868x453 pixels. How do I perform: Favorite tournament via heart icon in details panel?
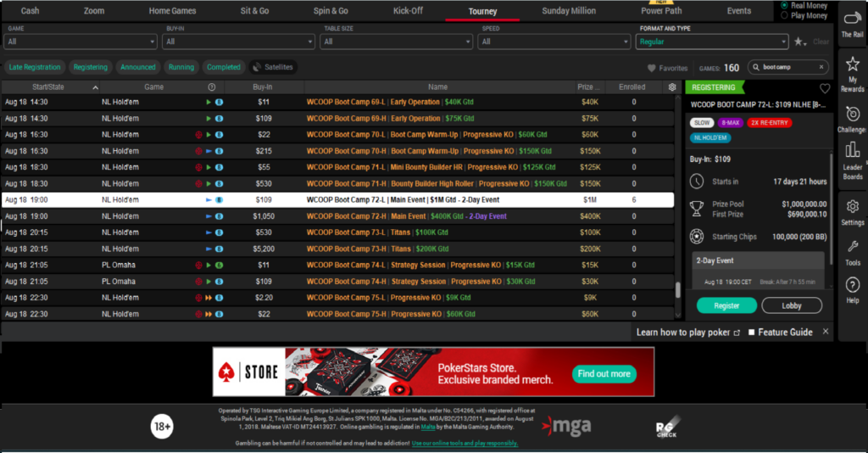click(x=825, y=88)
